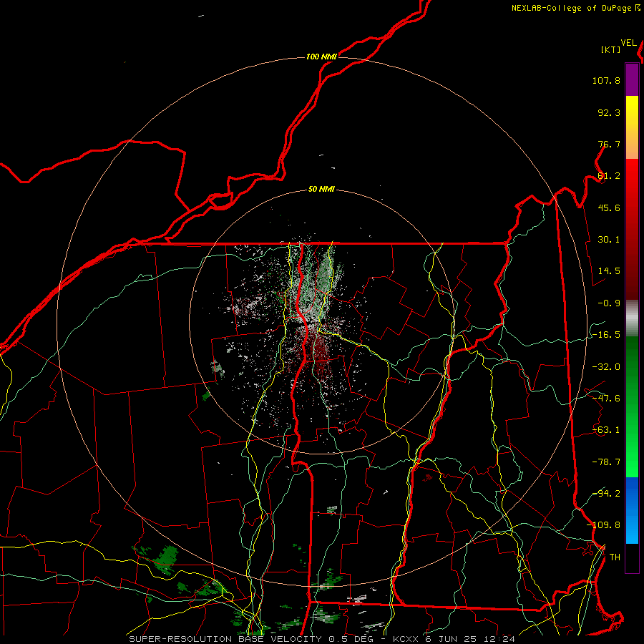Click the purple segment of the velocity color bar
This screenshot has height=644, width=644.
point(632,79)
